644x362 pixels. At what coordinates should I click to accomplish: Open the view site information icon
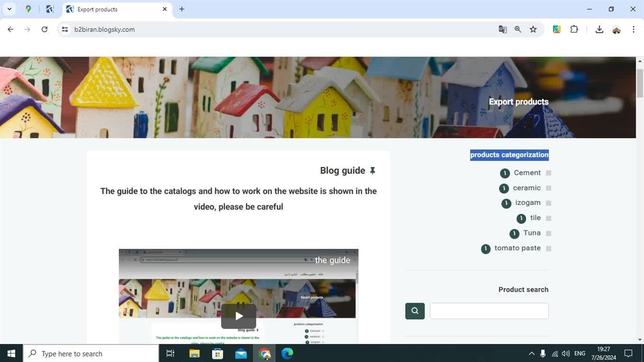[x=64, y=30]
